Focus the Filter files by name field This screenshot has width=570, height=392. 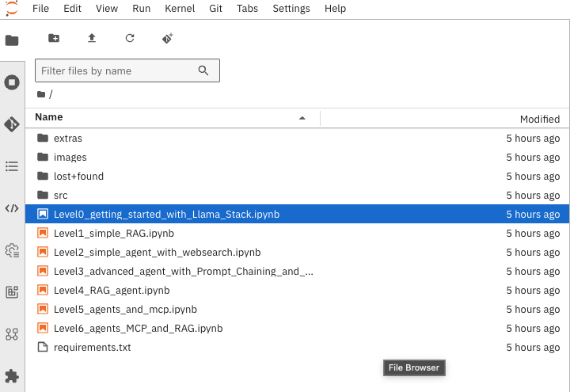(x=127, y=70)
